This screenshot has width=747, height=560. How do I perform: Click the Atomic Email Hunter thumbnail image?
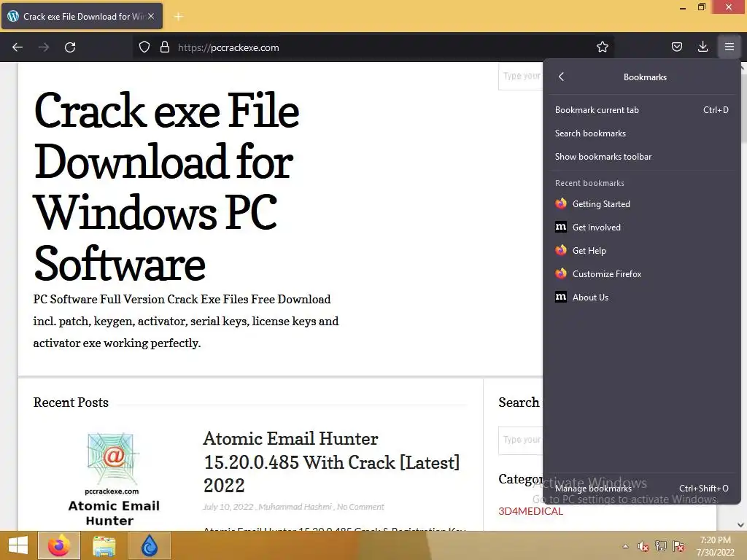coord(113,480)
